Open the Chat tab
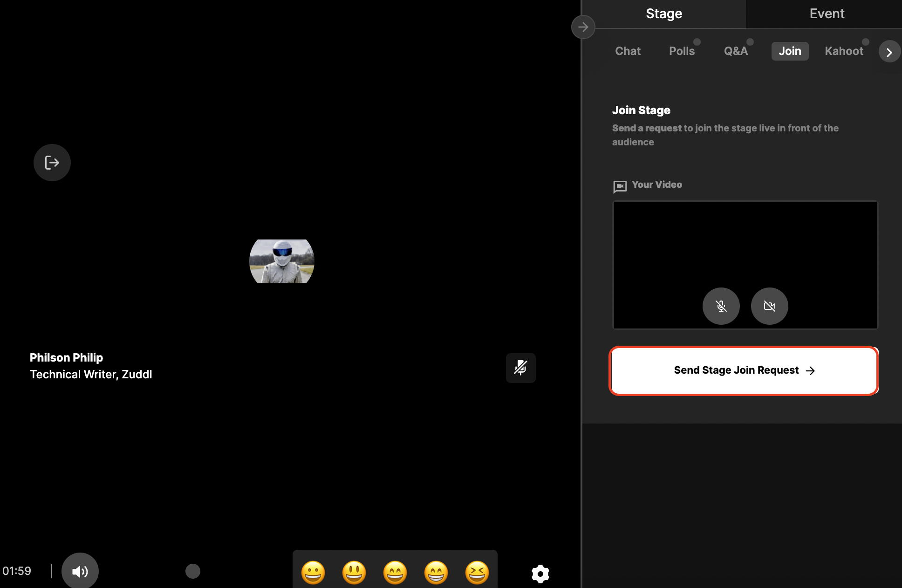Screen dimensions: 902x588 pos(628,51)
